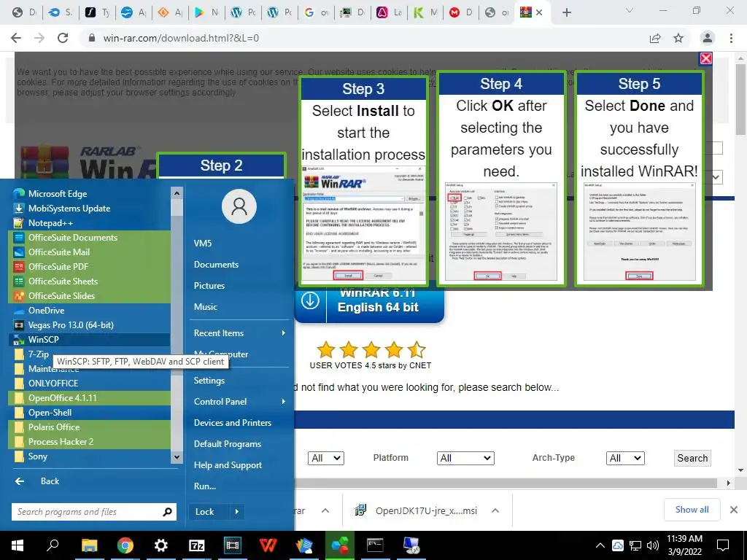Image resolution: width=747 pixels, height=560 pixels.
Task: Share this page via the share icon
Action: pyautogui.click(x=655, y=38)
